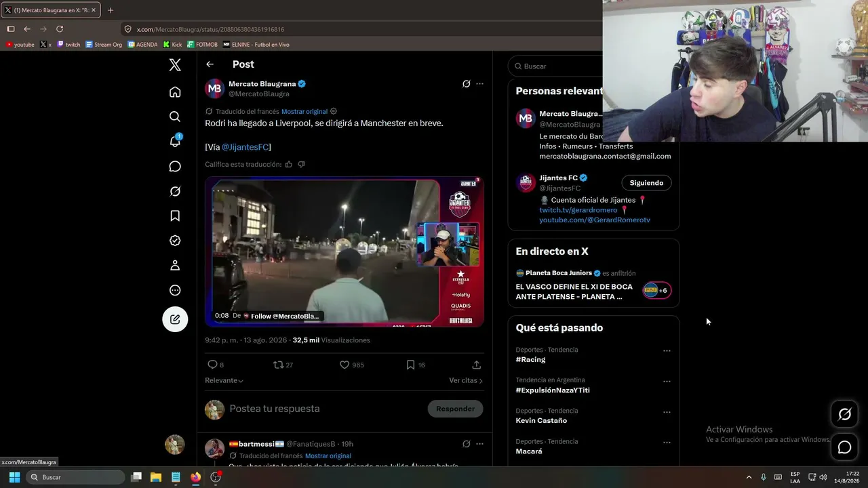
Task: Open Kick bookmark
Action: tap(172, 45)
